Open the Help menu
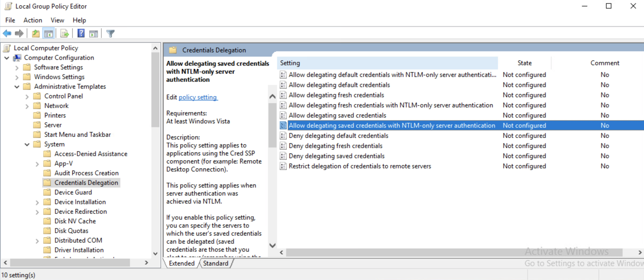 point(79,20)
